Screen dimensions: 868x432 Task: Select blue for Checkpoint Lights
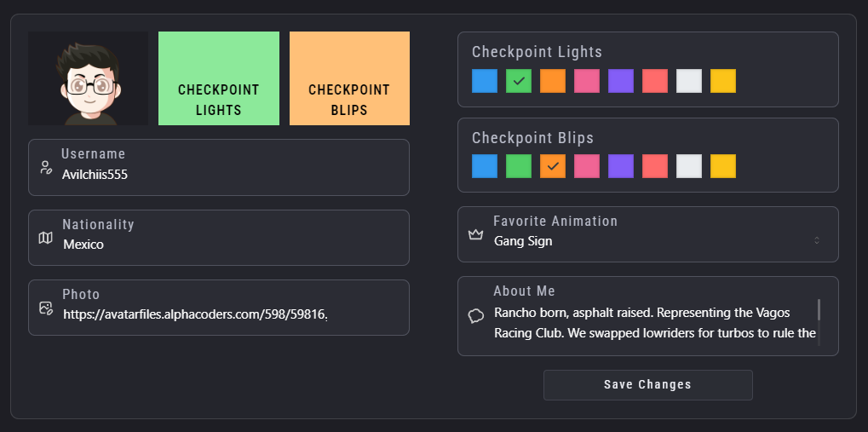(x=485, y=81)
